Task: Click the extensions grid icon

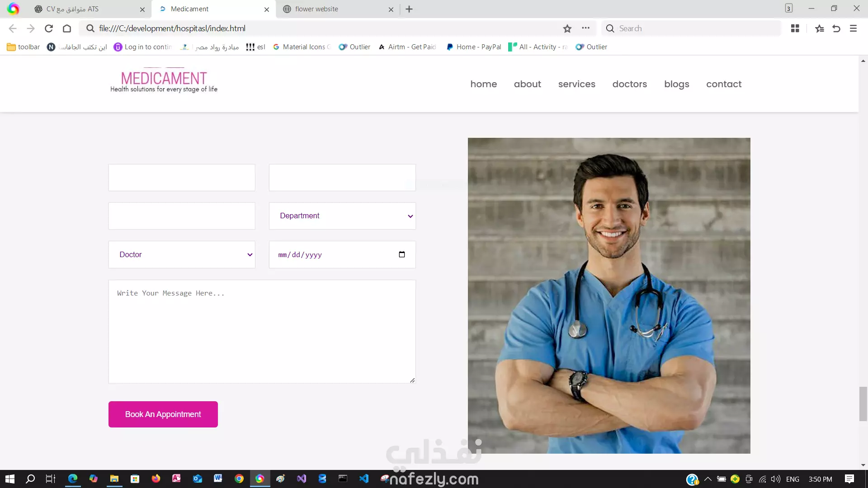Action: point(795,28)
